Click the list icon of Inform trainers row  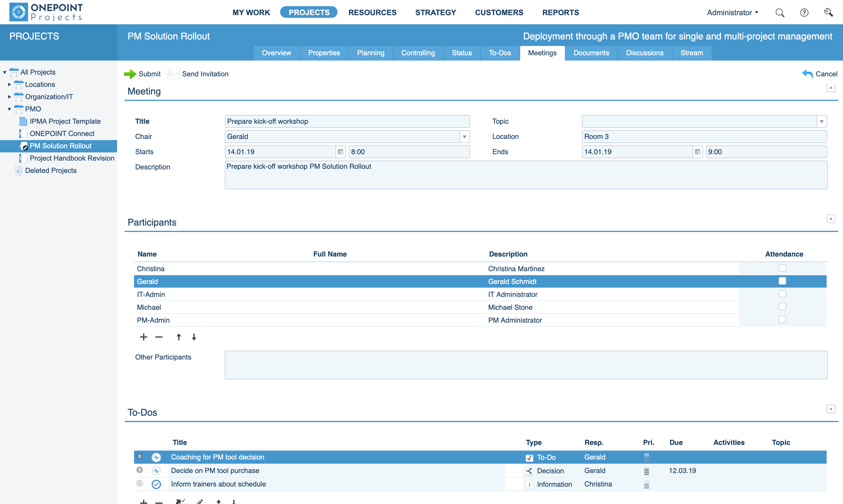pos(140,483)
